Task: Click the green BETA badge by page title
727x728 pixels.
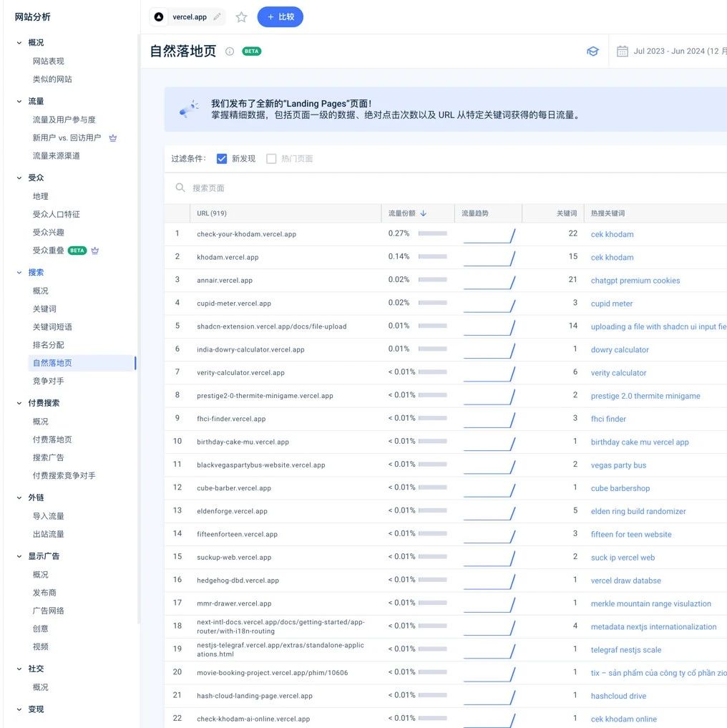Action: pos(252,52)
